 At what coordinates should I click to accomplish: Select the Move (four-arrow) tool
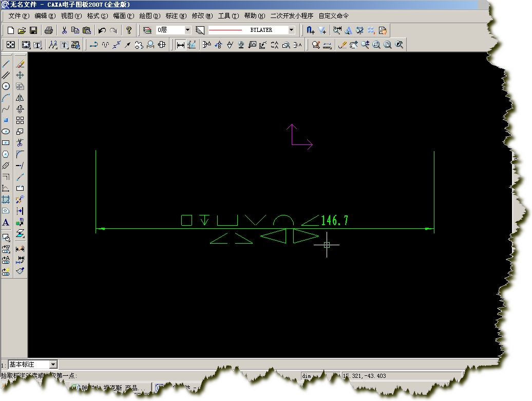point(20,75)
